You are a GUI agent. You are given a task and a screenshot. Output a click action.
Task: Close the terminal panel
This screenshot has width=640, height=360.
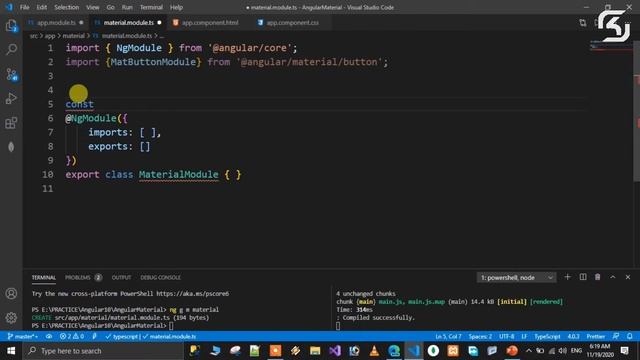tap(628, 277)
